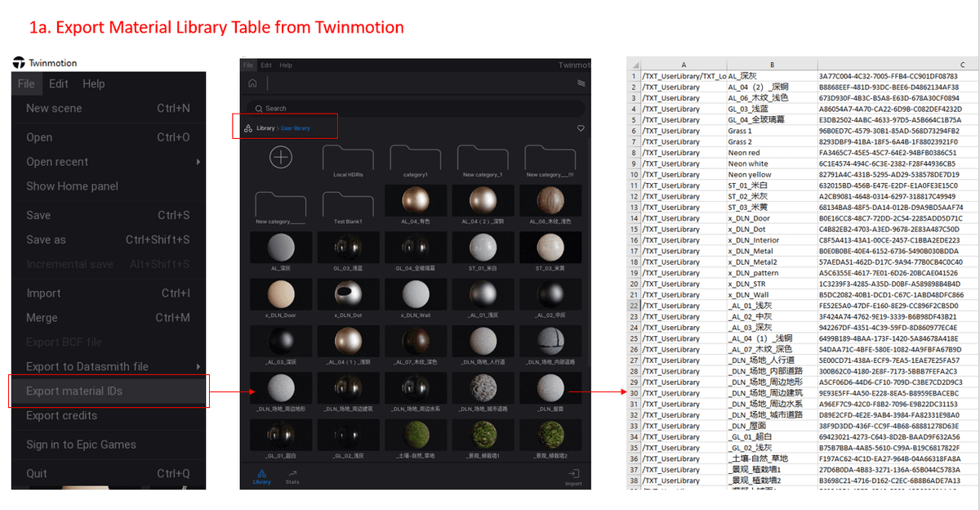980x510 pixels.
Task: Click the User library breadcrumb link
Action: pyautogui.click(x=296, y=128)
